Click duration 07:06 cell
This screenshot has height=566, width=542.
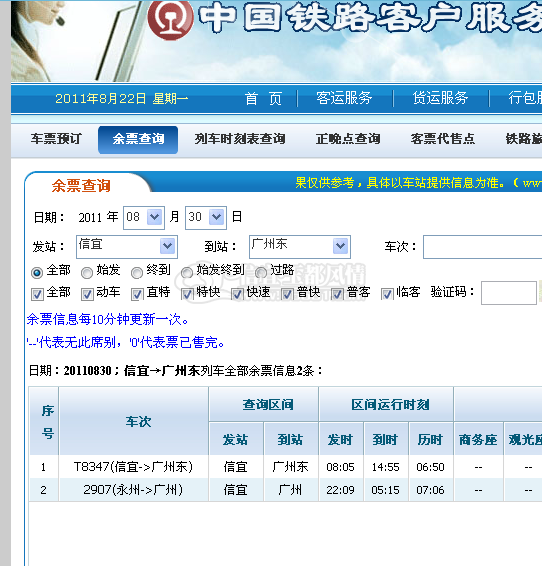point(430,490)
